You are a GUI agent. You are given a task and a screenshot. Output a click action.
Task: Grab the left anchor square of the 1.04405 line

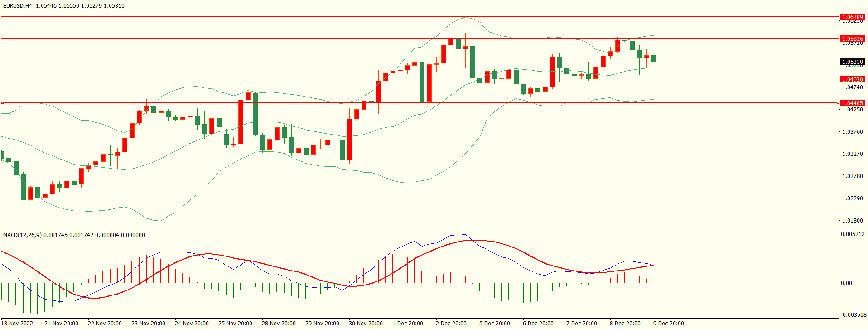pyautogui.click(x=2, y=103)
